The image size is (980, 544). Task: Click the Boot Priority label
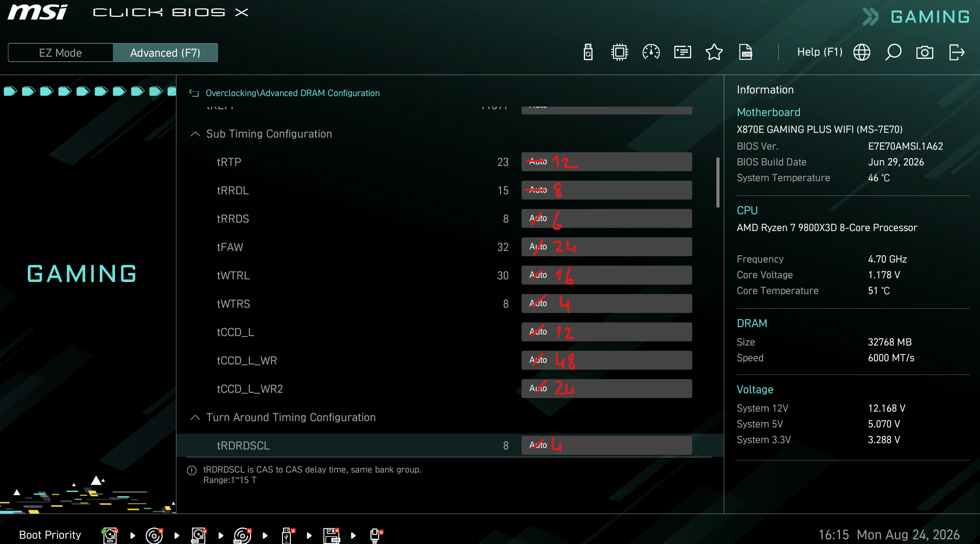(50, 535)
